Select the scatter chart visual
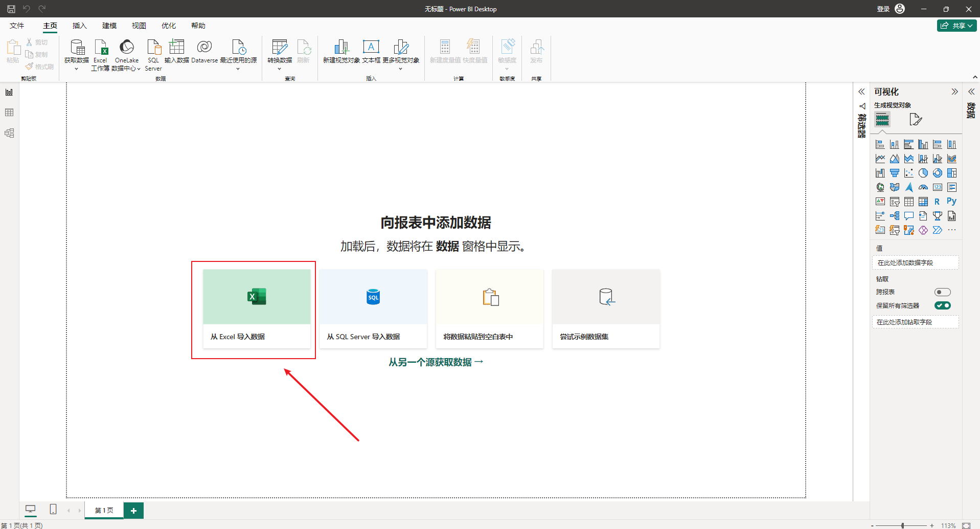This screenshot has width=980, height=529. click(x=908, y=173)
